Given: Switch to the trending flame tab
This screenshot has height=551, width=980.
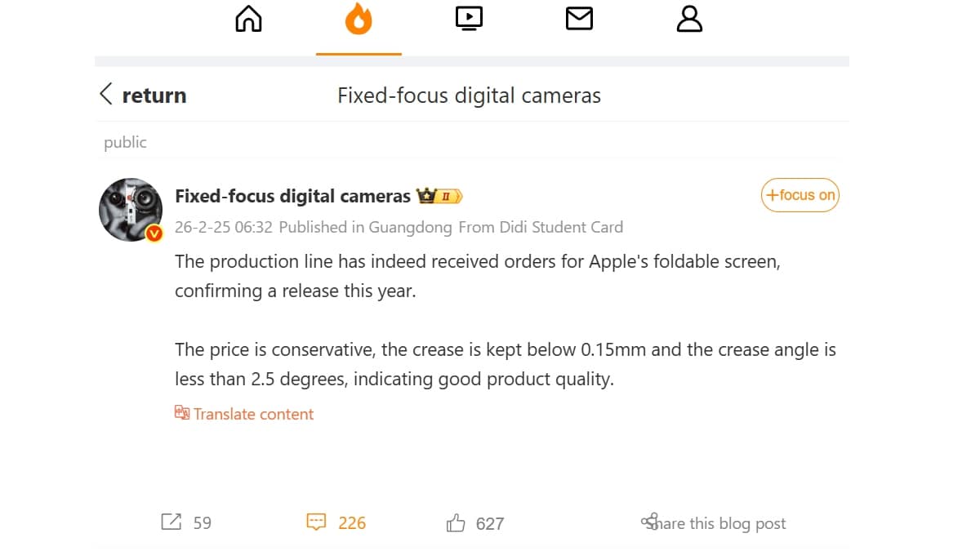Looking at the screenshot, I should [359, 19].
